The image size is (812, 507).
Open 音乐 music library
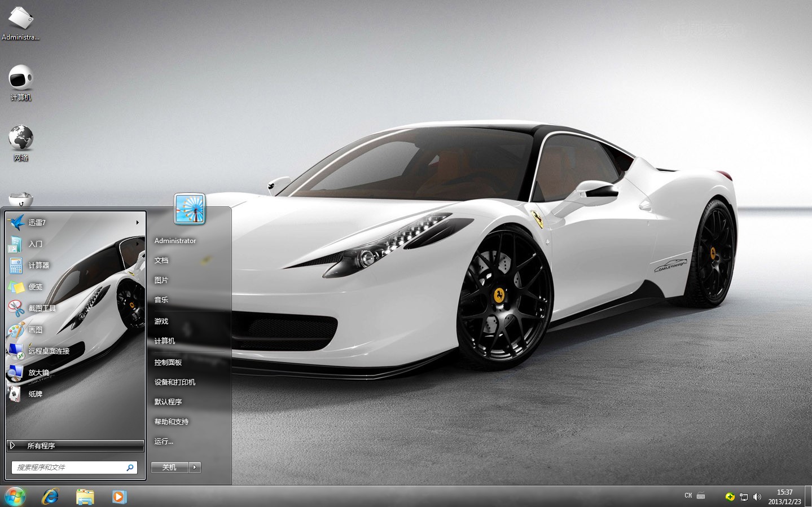pos(161,300)
